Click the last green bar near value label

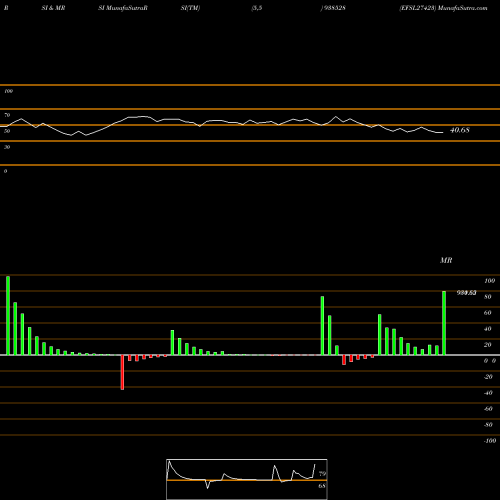[444, 323]
